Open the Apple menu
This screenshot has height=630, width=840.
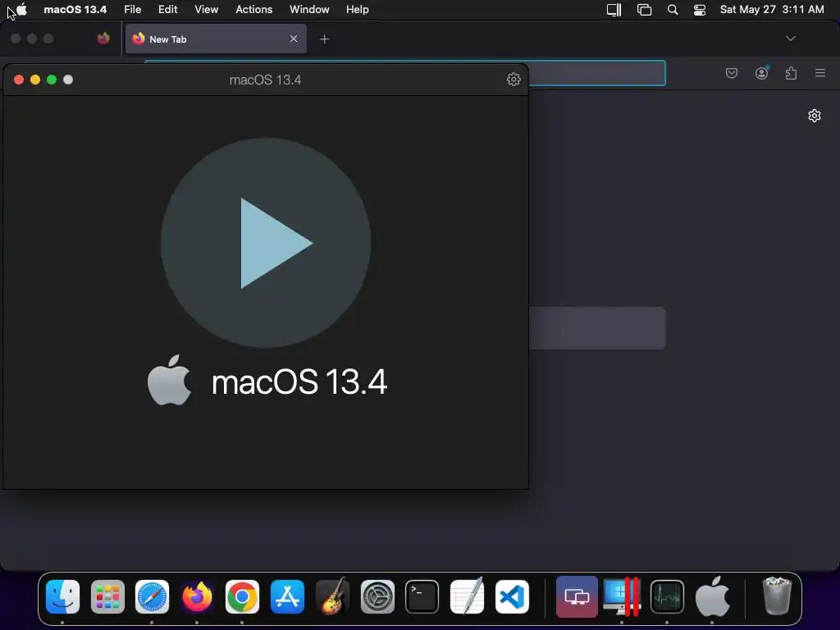coord(22,10)
